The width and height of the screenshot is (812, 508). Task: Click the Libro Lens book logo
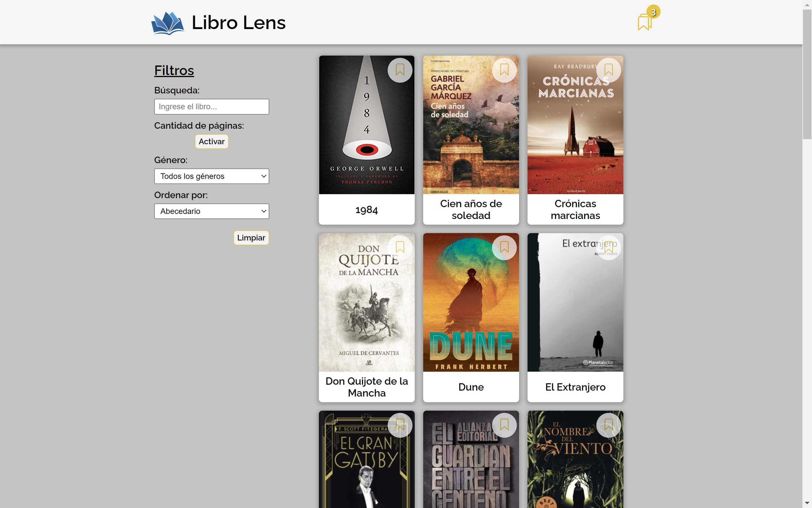tap(167, 23)
